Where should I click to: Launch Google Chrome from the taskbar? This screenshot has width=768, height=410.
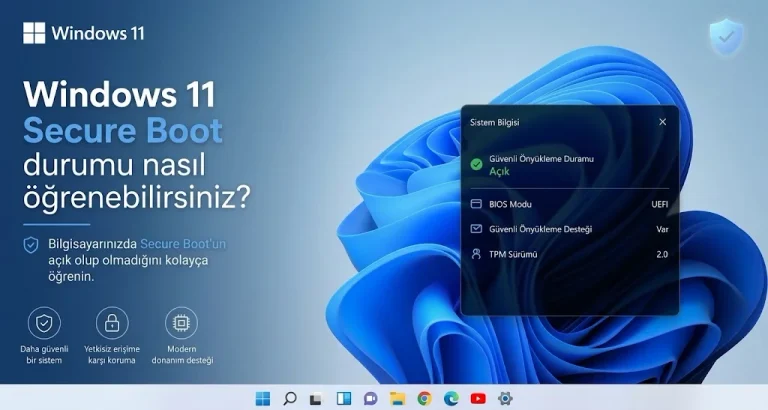[424, 398]
